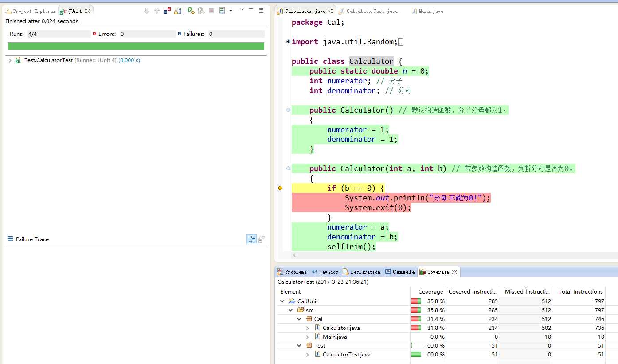The image size is (618, 364).
Task: Collapse Cal package in Coverage tree
Action: [299, 319]
